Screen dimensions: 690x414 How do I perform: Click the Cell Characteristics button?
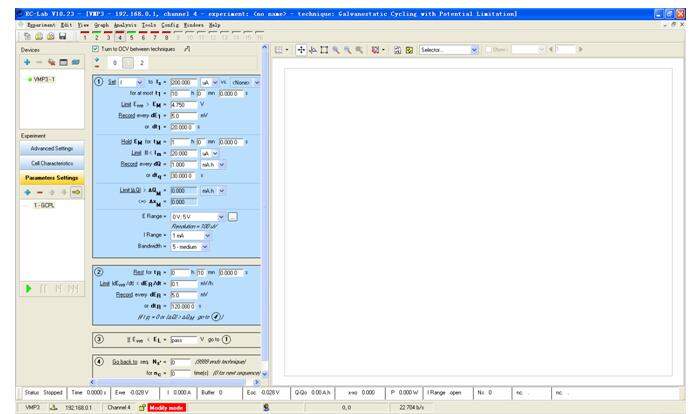52,163
